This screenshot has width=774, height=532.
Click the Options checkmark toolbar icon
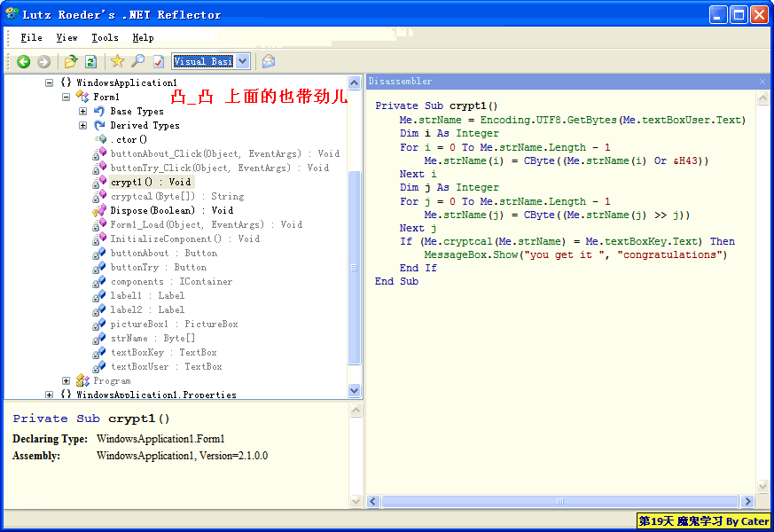159,62
